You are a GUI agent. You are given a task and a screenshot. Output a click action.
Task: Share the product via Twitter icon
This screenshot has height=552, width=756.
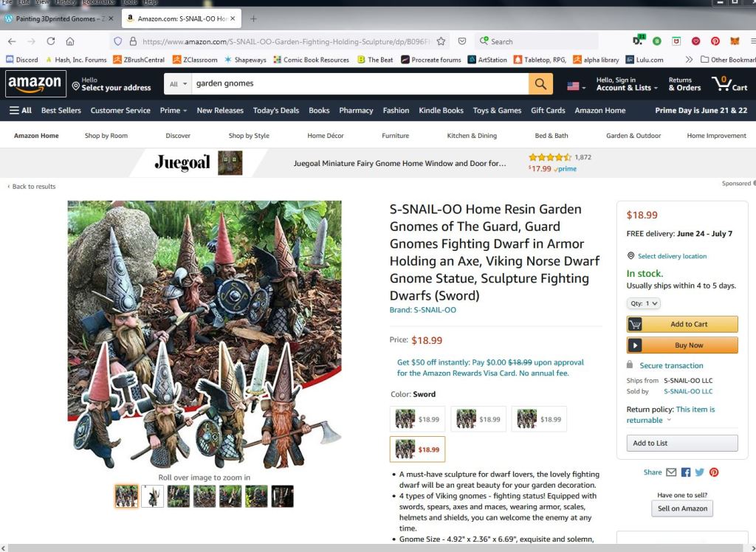[x=700, y=472]
